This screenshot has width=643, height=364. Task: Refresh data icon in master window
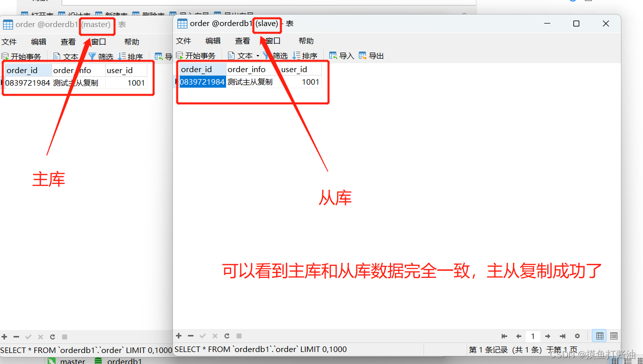52,337
